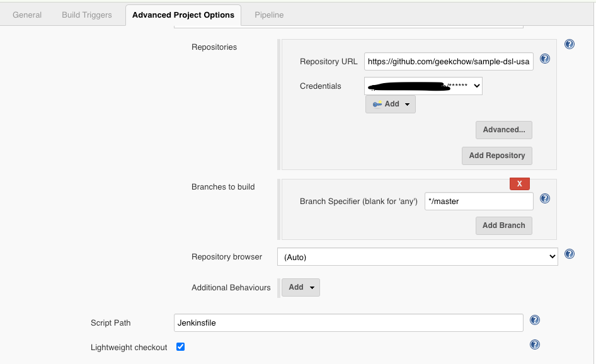Go to the Pipeline tab
The image size is (596, 364).
tap(269, 15)
